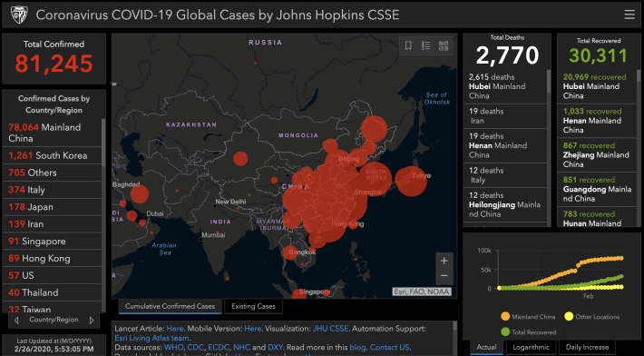This screenshot has width=644, height=356.
Task: Toggle Other Locations series in chart legend
Action: tap(591, 317)
